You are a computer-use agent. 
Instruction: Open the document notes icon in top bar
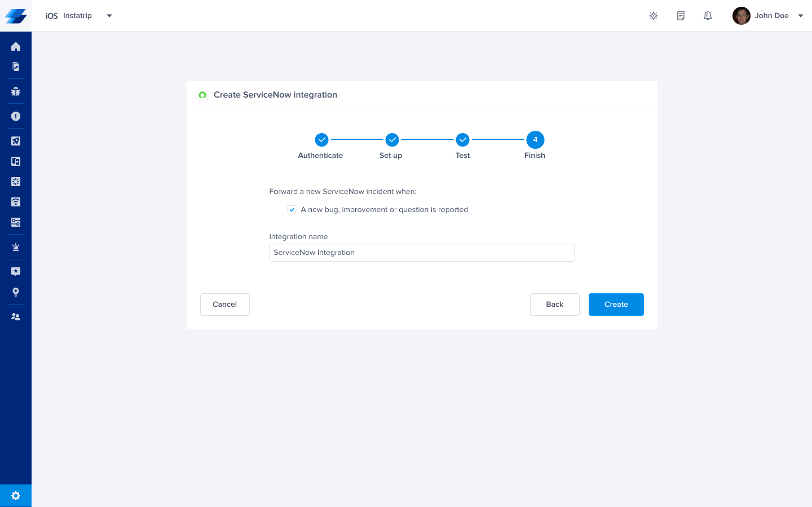tap(681, 16)
